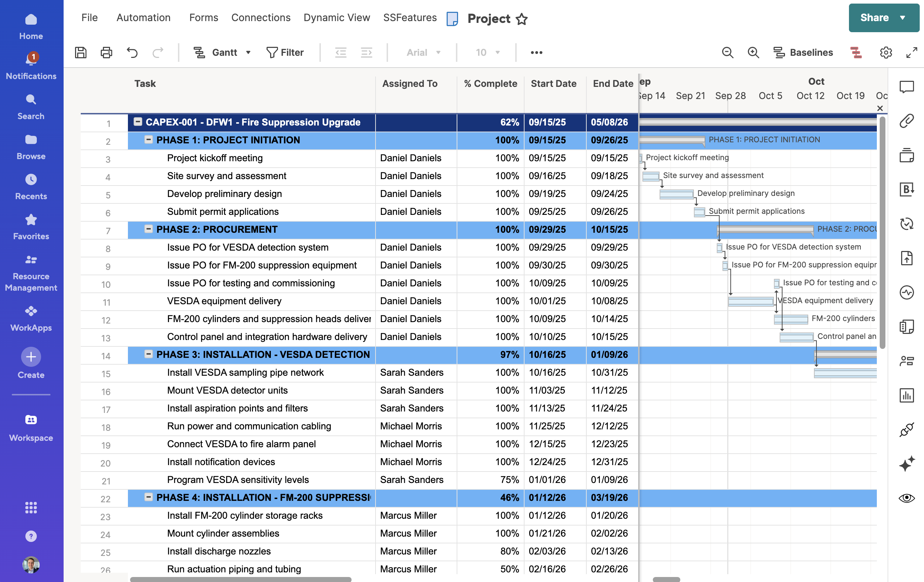924x582 pixels.
Task: Click the Baselines button
Action: click(803, 52)
